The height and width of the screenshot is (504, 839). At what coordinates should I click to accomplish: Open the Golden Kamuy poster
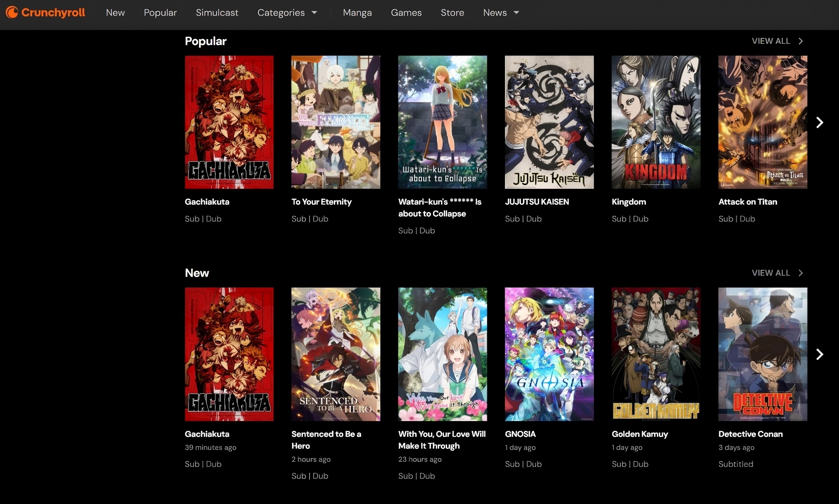[x=656, y=354]
